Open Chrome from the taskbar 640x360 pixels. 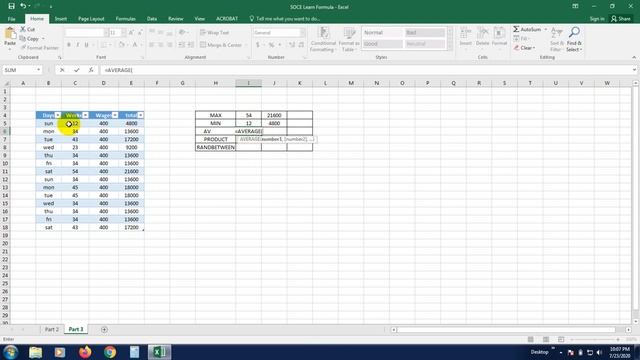click(110, 352)
